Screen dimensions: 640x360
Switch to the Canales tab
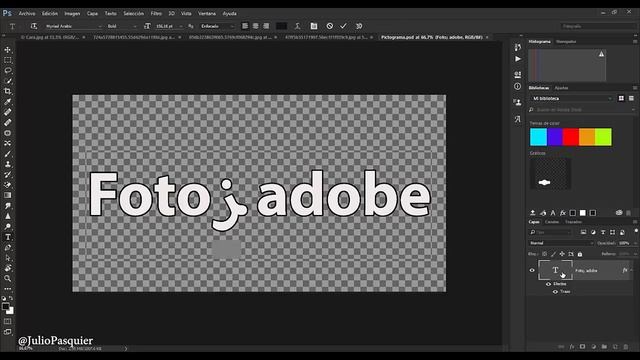pyautogui.click(x=551, y=222)
